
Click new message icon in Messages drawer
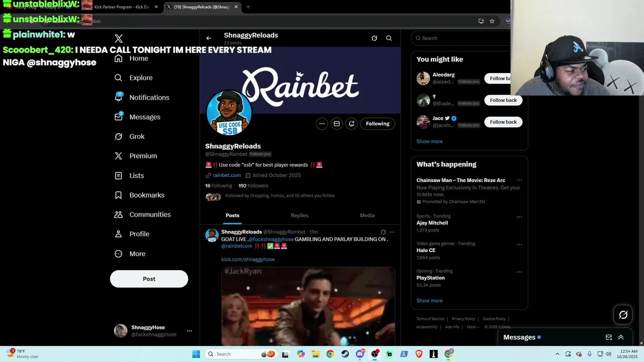[609, 337]
